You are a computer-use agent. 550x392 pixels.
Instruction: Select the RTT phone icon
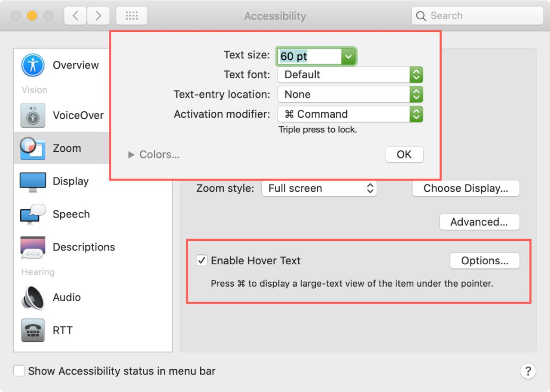click(x=32, y=330)
